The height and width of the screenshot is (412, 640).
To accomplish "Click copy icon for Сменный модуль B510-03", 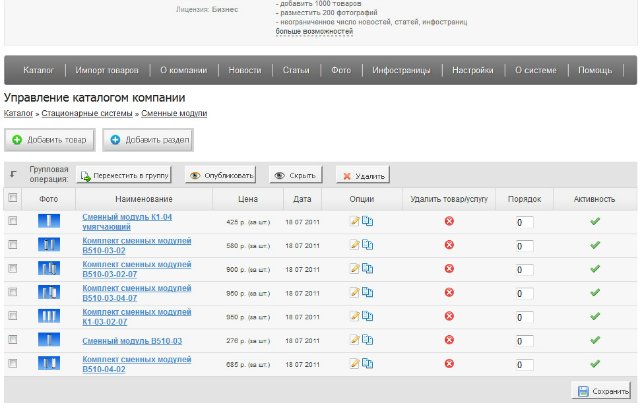I will (367, 341).
